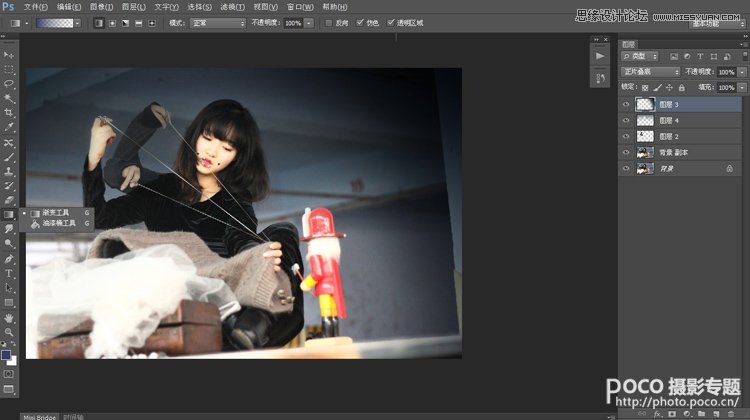This screenshot has width=750, height=420.
Task: Hide layer 图层 4 via eye icon
Action: (x=626, y=121)
